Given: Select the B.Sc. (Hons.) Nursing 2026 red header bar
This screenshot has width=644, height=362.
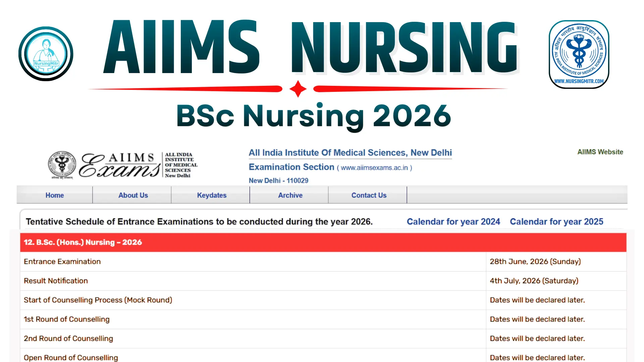Looking at the screenshot, I should click(322, 242).
